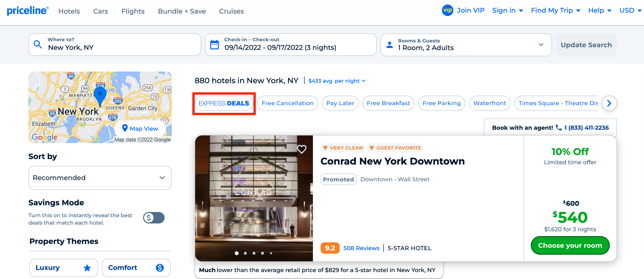Click the trophy icon next to Very Clean

pyautogui.click(x=325, y=148)
